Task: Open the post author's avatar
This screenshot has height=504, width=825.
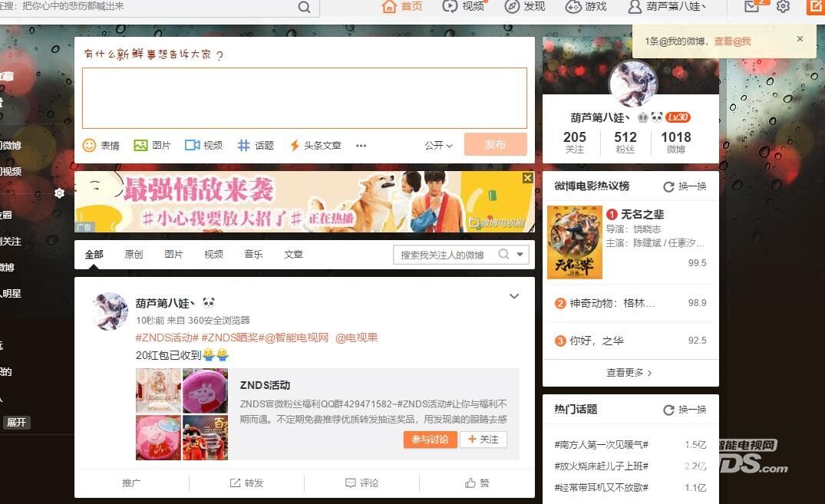Action: coord(111,311)
